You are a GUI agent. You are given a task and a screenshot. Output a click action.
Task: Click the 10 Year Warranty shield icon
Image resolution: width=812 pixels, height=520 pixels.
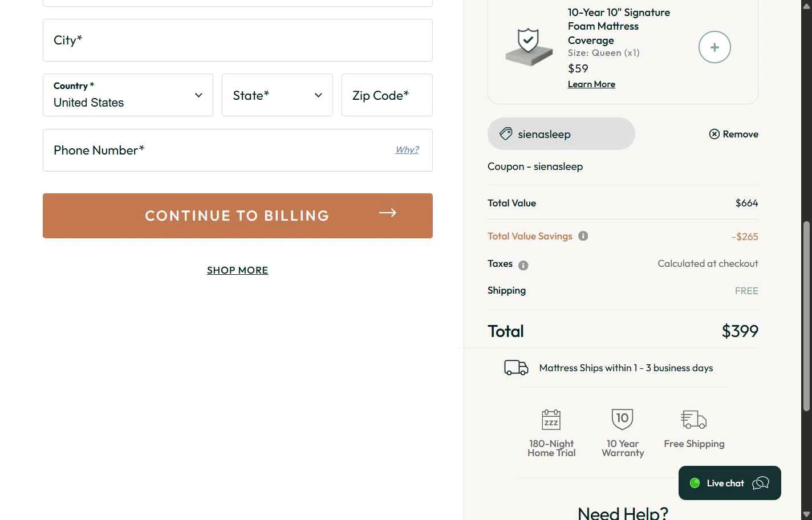622,419
